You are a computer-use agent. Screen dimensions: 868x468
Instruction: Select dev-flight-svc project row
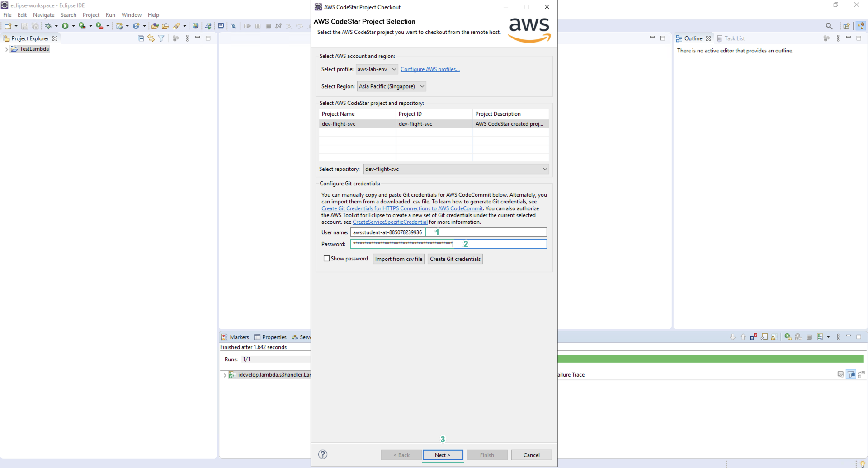[434, 124]
